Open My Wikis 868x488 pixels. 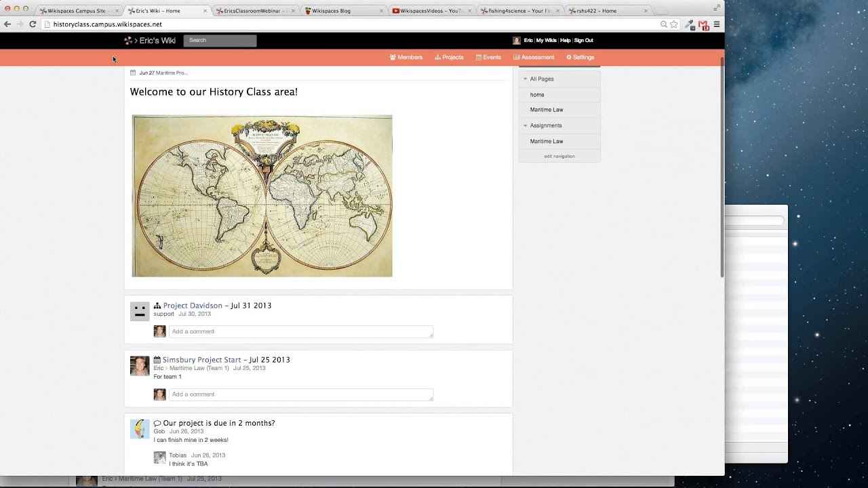point(546,41)
